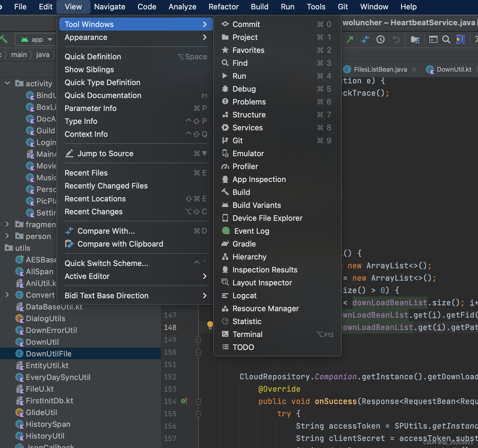Choose Jump to Source menu entry

pos(136,154)
